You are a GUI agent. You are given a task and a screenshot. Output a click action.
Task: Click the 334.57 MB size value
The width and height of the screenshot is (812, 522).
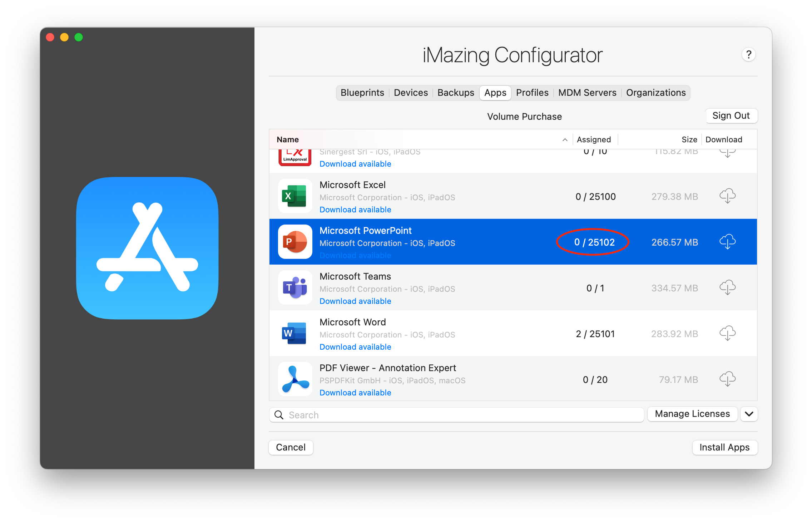pyautogui.click(x=674, y=288)
